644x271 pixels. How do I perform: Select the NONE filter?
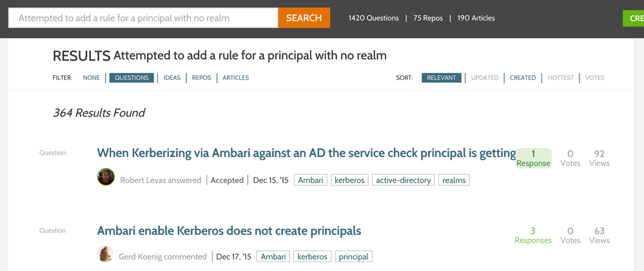pos(92,78)
